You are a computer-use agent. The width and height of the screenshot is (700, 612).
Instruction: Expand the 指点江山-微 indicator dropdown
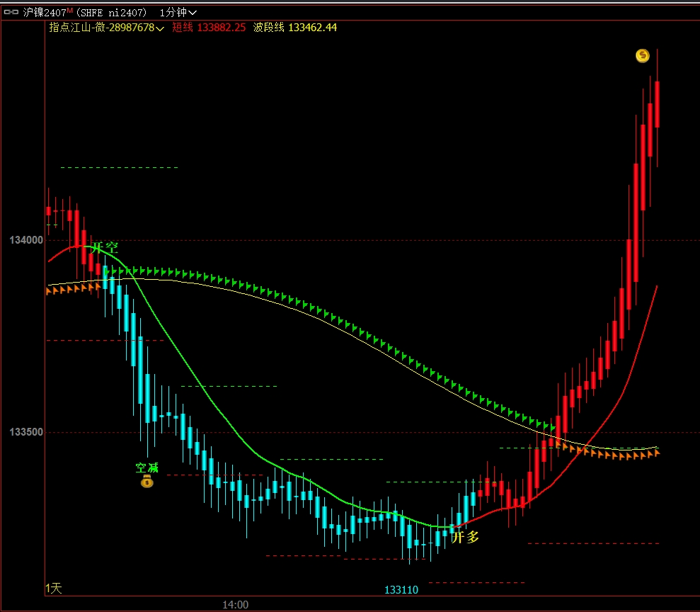tap(160, 28)
